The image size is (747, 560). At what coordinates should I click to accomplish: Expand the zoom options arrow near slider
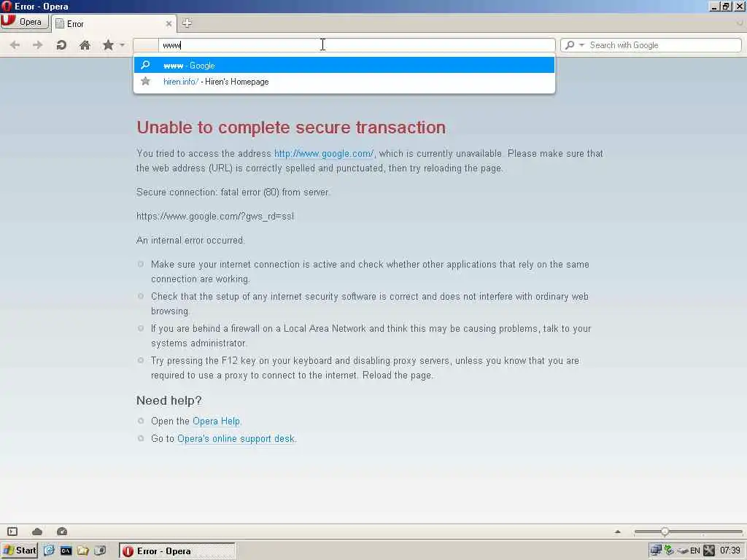(618, 532)
